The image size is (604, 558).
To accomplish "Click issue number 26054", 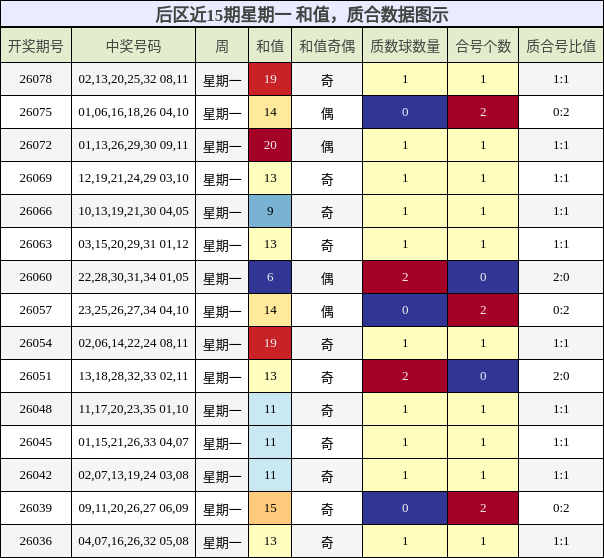I will coord(36,343).
